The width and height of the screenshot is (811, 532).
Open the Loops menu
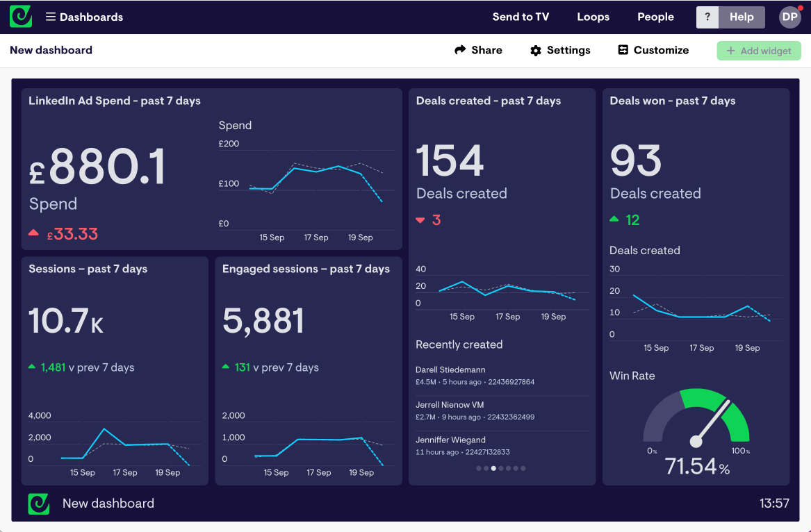(593, 17)
